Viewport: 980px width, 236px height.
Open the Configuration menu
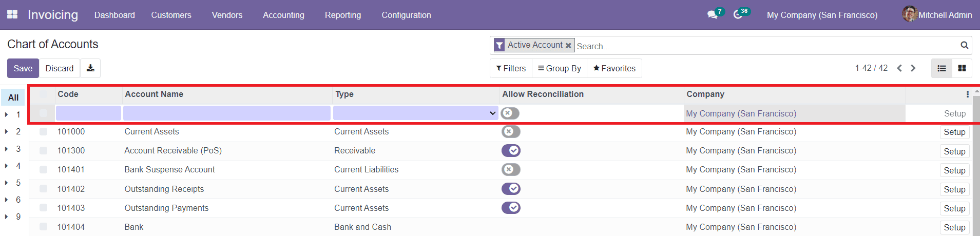(x=406, y=15)
